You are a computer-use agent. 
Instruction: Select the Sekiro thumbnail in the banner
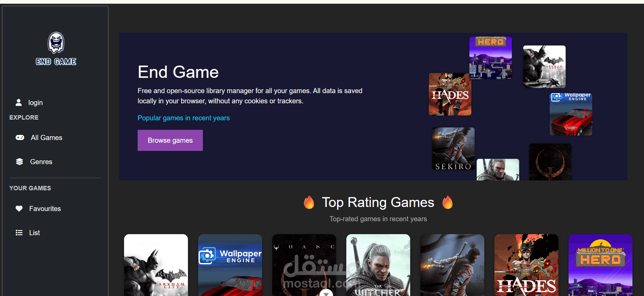(x=453, y=149)
